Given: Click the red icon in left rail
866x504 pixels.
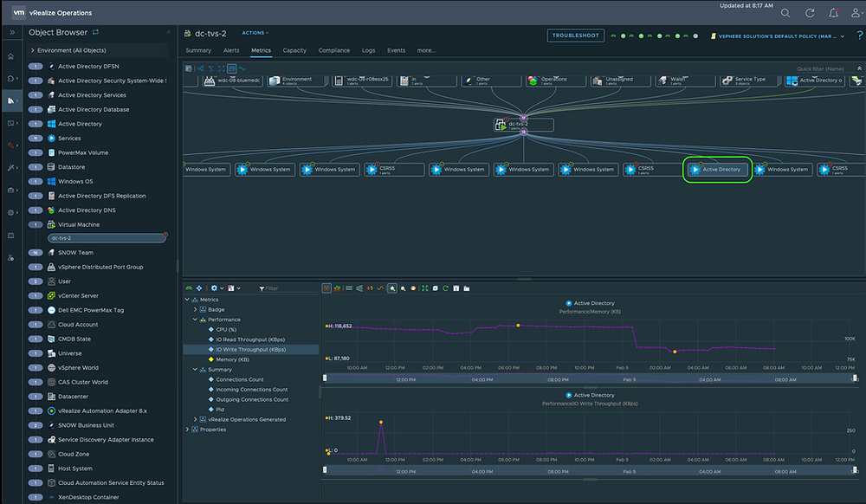Looking at the screenshot, I should pyautogui.click(x=11, y=145).
